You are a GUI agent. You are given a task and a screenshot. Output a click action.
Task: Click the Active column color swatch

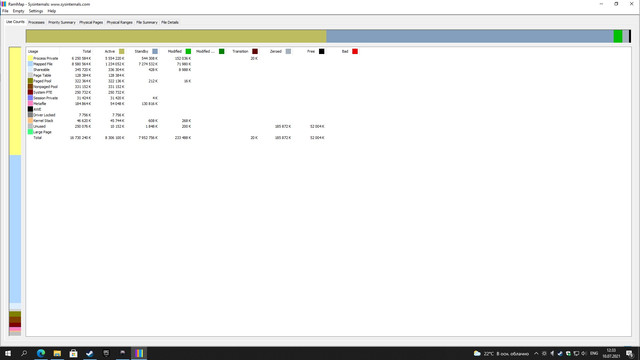tap(122, 51)
